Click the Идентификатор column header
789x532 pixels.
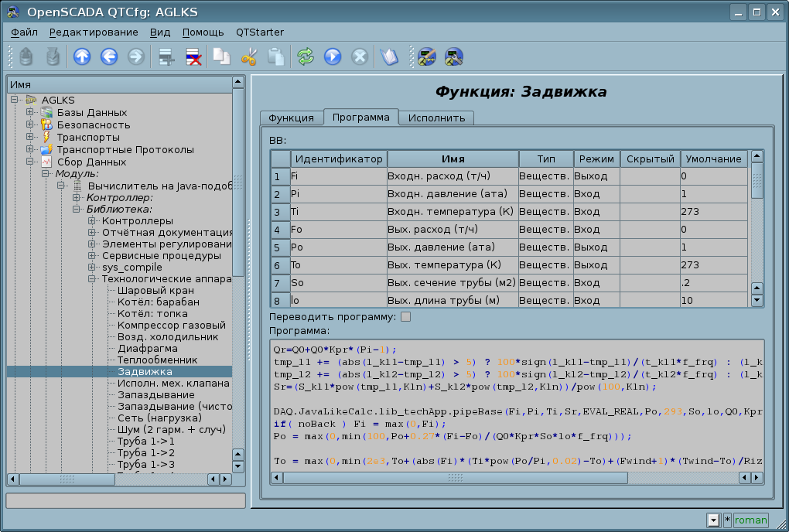pyautogui.click(x=339, y=159)
